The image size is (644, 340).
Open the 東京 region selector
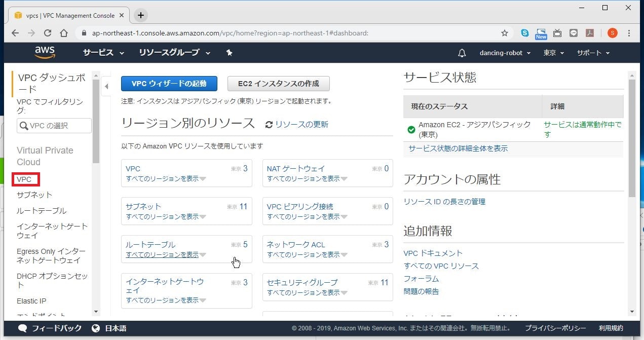click(x=553, y=53)
